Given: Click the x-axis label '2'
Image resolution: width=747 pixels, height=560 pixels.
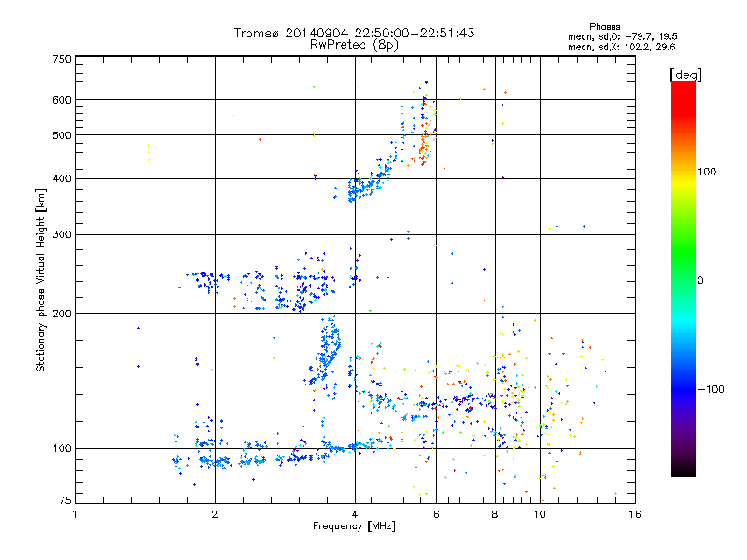Looking at the screenshot, I should (215, 514).
